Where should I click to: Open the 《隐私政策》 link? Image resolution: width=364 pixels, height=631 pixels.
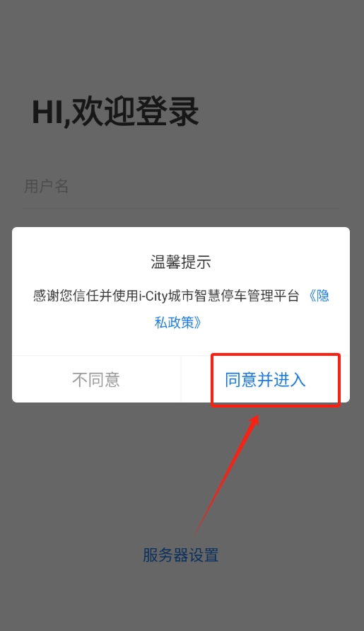[242, 309]
